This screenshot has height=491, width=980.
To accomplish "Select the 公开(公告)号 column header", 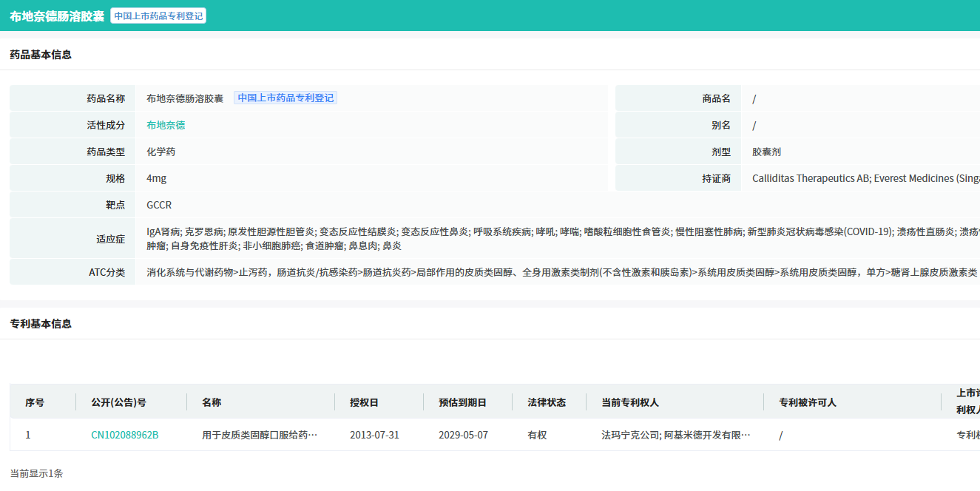I will coord(118,402).
